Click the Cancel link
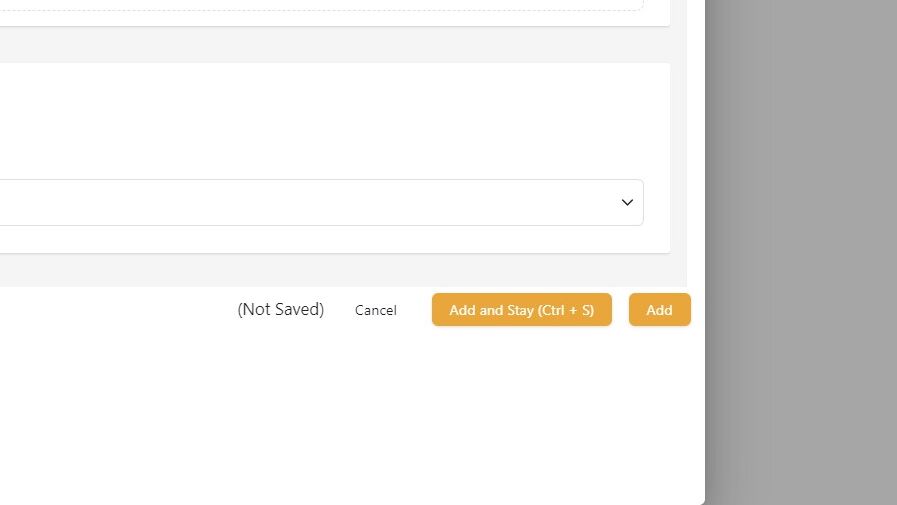The image size is (897, 505). (375, 310)
